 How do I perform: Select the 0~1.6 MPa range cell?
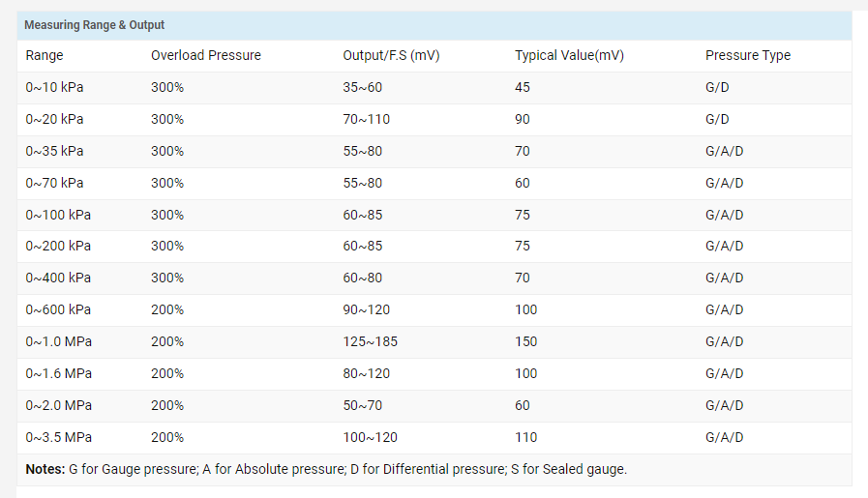pyautogui.click(x=59, y=373)
